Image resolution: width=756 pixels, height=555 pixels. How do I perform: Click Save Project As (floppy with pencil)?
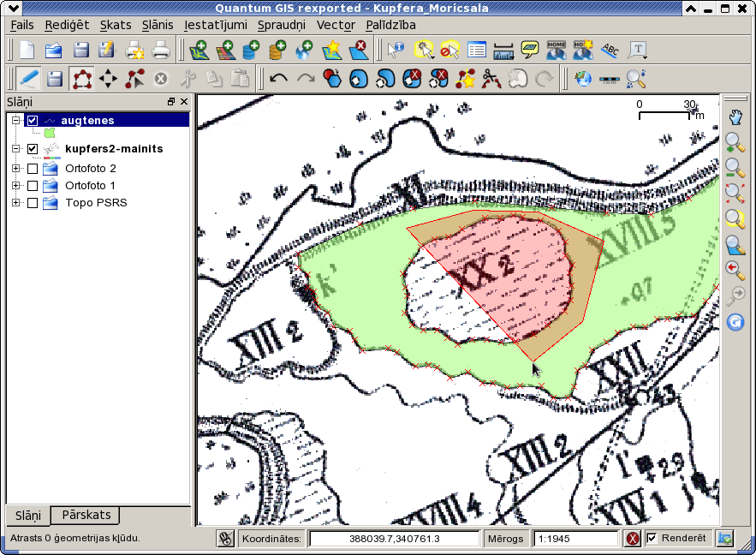point(107,50)
